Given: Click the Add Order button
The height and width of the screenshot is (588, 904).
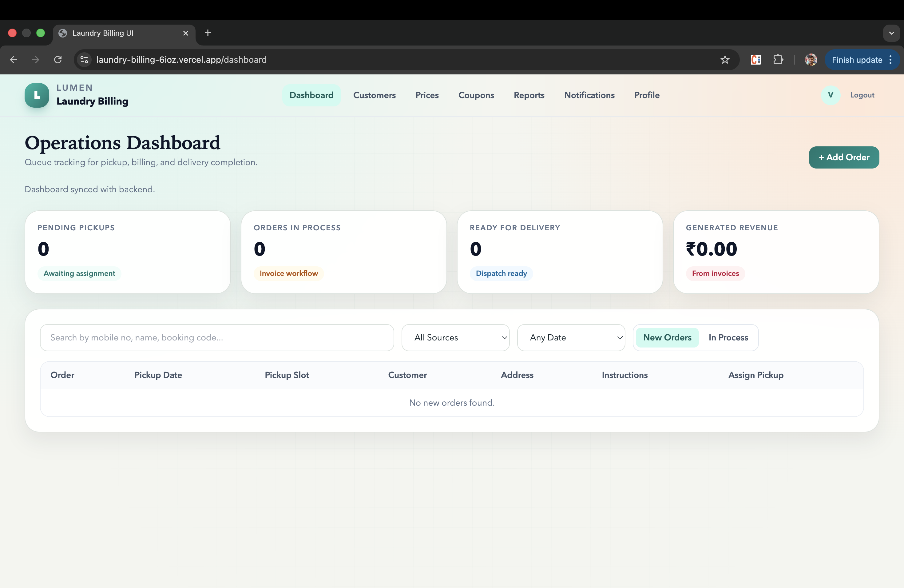Looking at the screenshot, I should [x=844, y=157].
